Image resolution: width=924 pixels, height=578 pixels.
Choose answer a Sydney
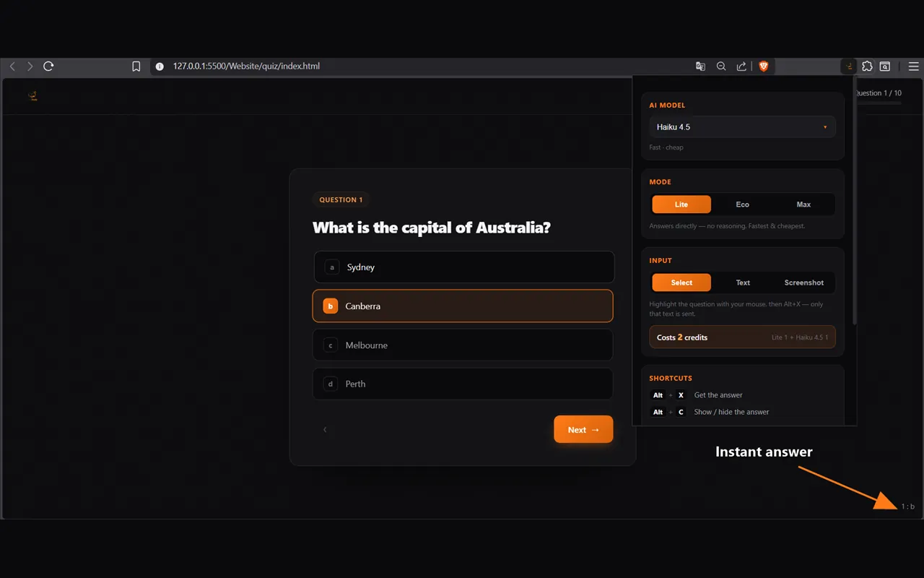click(464, 267)
